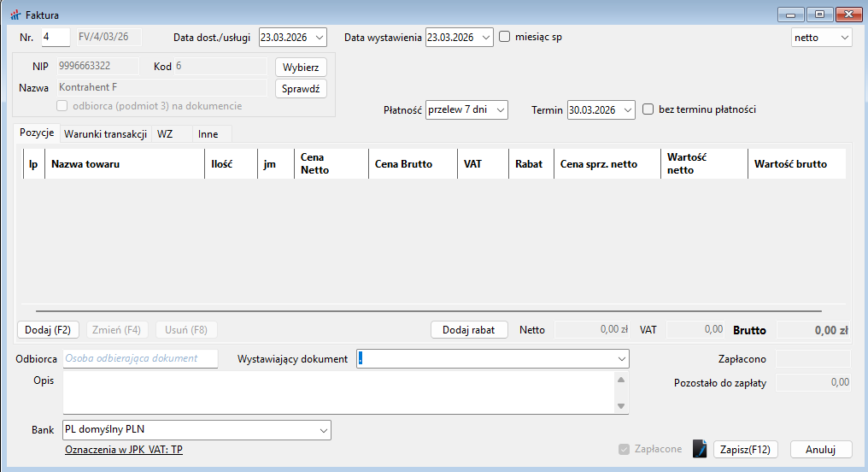
Task: Open the Termin date picker
Action: tap(627, 110)
